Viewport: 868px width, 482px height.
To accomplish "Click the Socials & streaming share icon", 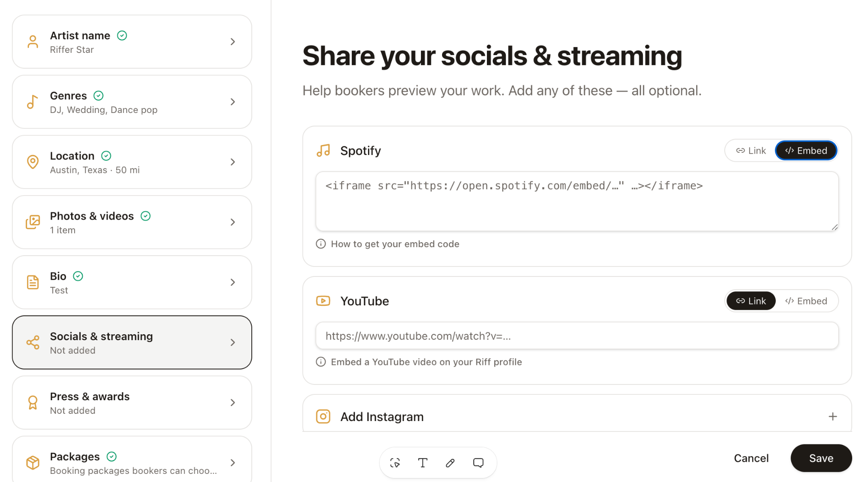I will click(33, 342).
